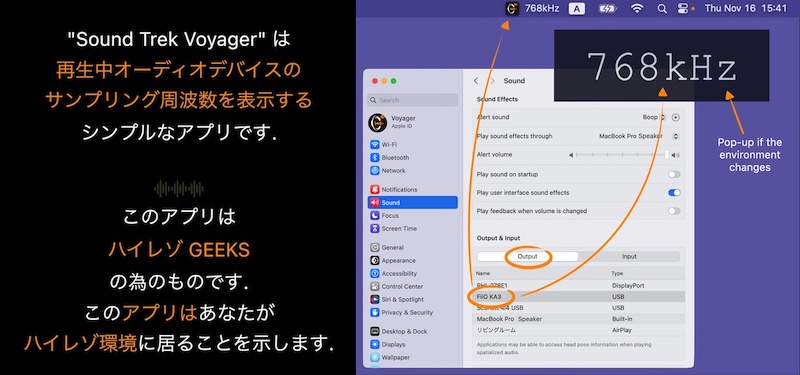This screenshot has height=375, width=800.
Task: Switch to the Output tab
Action: tap(528, 257)
